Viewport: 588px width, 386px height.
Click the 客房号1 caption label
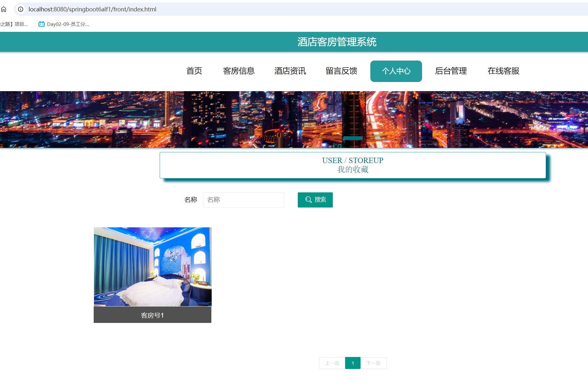152,315
